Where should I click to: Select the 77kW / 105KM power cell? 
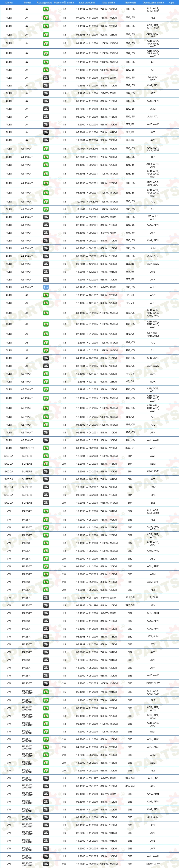point(109,487)
